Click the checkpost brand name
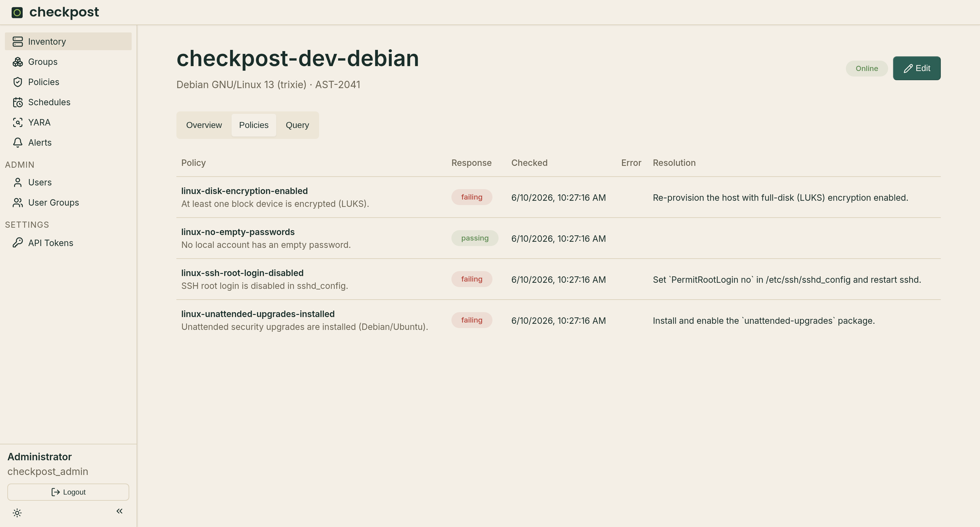 point(64,12)
